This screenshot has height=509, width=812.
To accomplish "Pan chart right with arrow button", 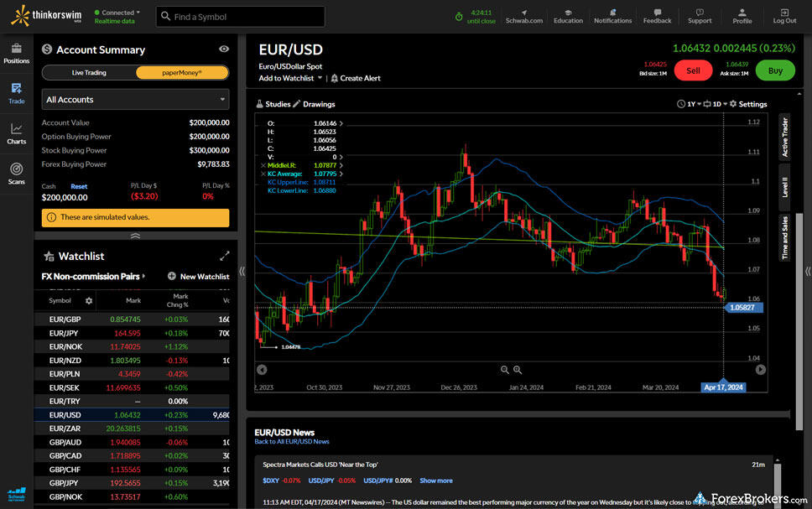I will pos(760,370).
